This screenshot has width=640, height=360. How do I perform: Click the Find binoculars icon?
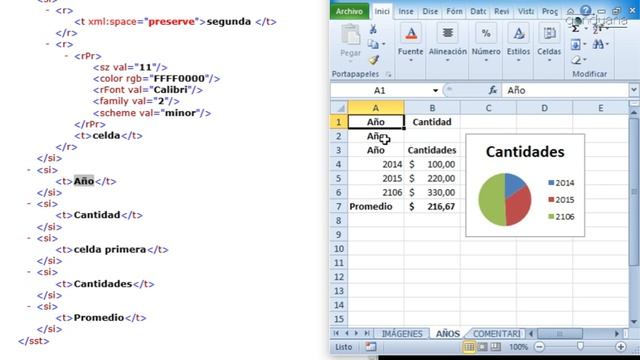coord(598,44)
